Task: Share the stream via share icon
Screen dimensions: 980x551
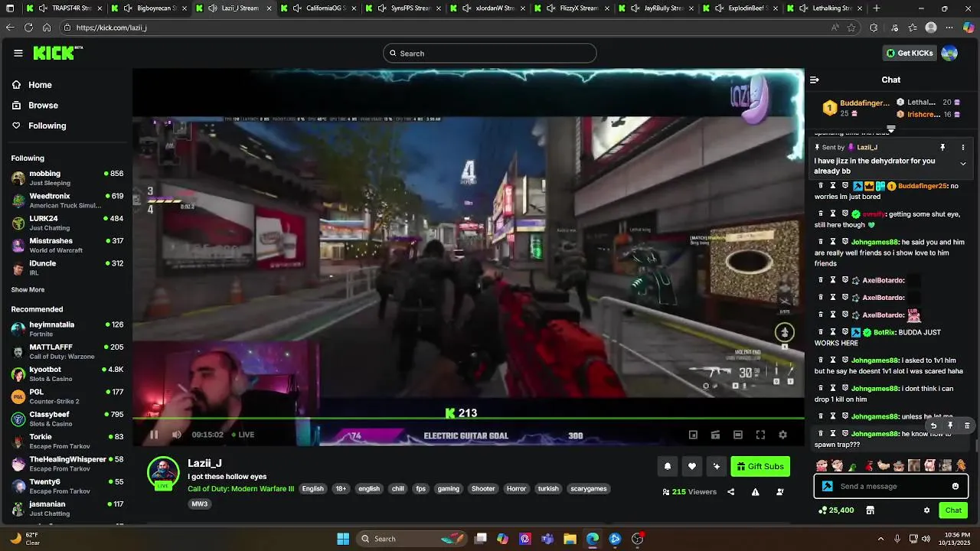Action: tap(730, 492)
